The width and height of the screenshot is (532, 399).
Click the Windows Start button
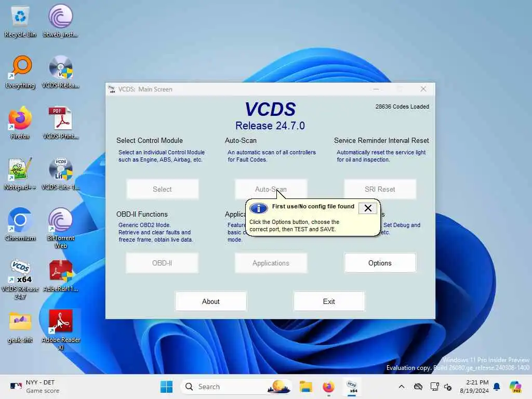point(166,387)
